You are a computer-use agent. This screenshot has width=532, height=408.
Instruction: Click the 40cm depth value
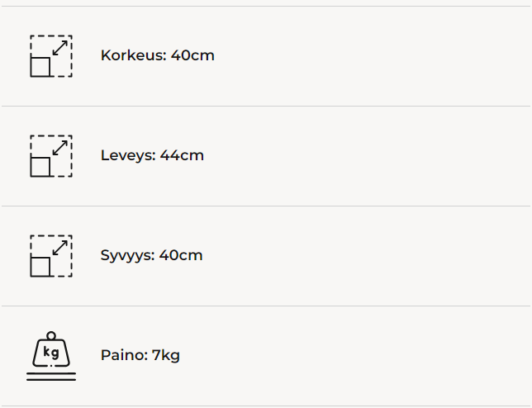coord(181,256)
